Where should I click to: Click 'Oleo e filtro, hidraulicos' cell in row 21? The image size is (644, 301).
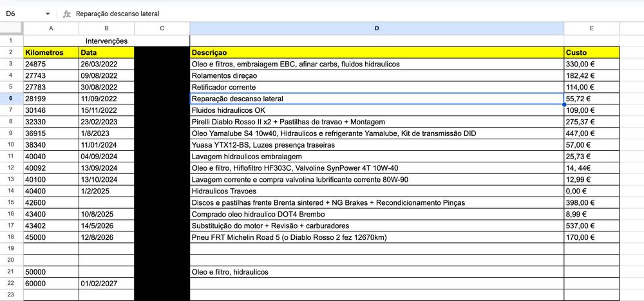tap(377, 272)
